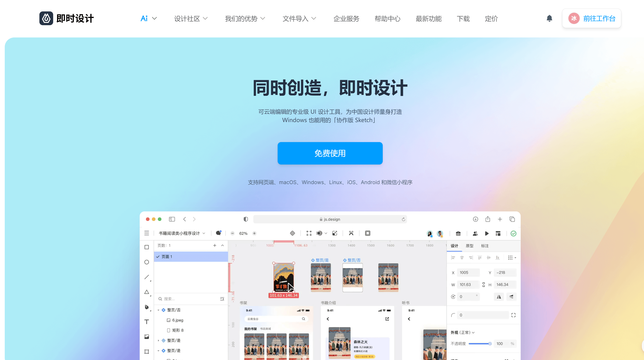Select 页面 1 in pages list
644x360 pixels.
tap(191, 256)
